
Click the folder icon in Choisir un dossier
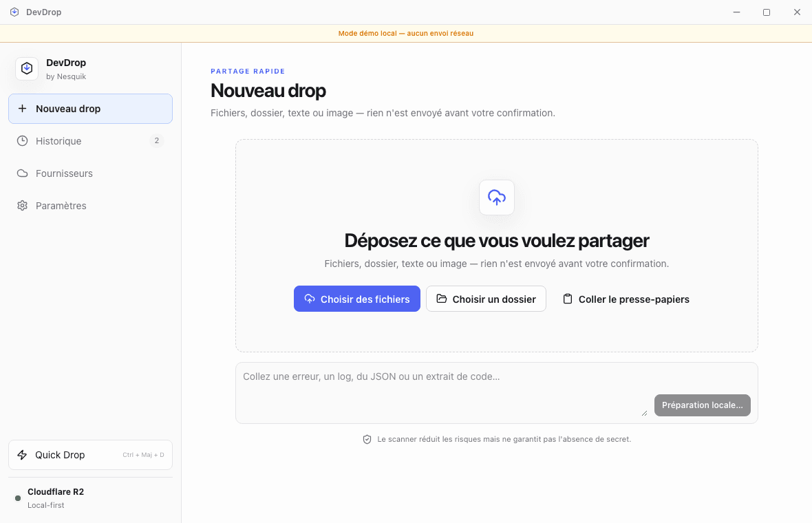(441, 299)
